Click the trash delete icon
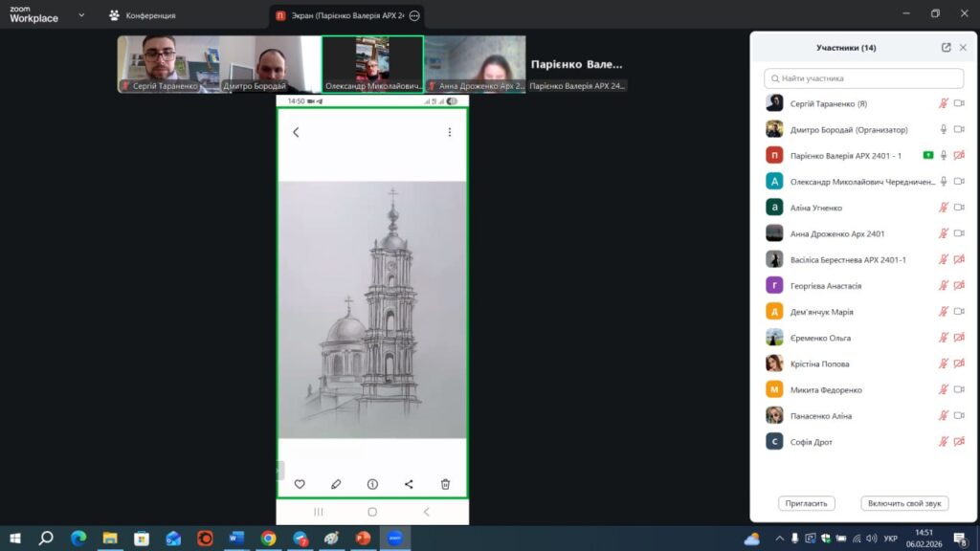 (x=445, y=484)
